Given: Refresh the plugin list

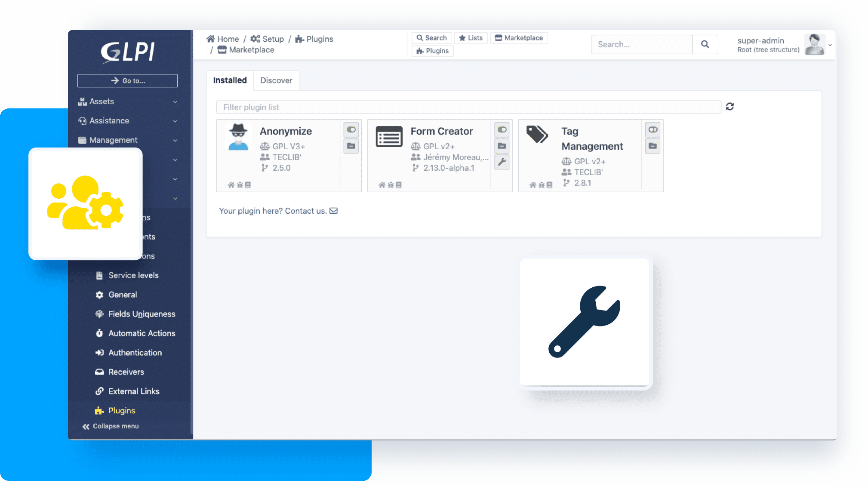Looking at the screenshot, I should coord(730,107).
